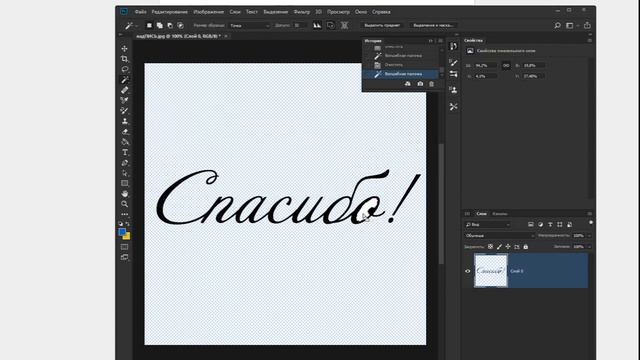Click the share icon at top right
The height and width of the screenshot is (360, 640).
coord(587,25)
